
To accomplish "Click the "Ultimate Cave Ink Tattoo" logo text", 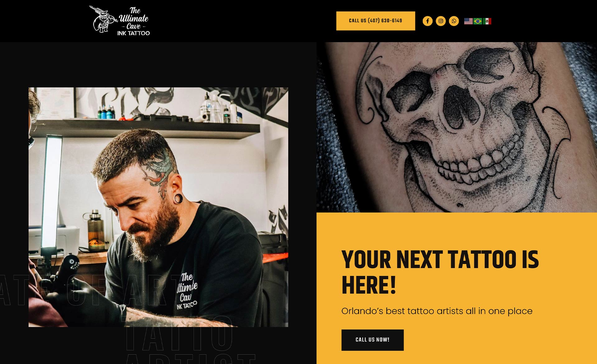I will click(134, 21).
